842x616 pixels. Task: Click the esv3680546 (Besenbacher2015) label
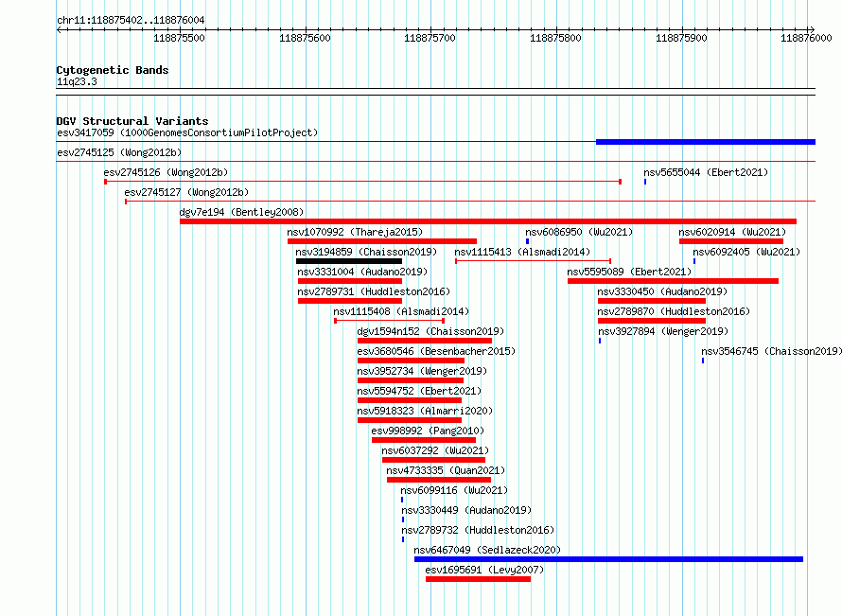point(436,351)
